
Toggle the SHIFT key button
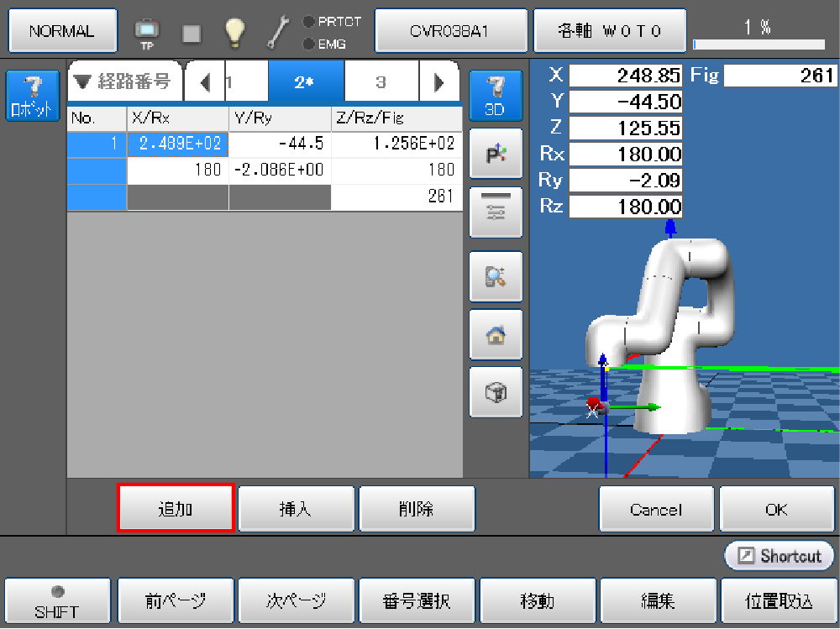57,601
